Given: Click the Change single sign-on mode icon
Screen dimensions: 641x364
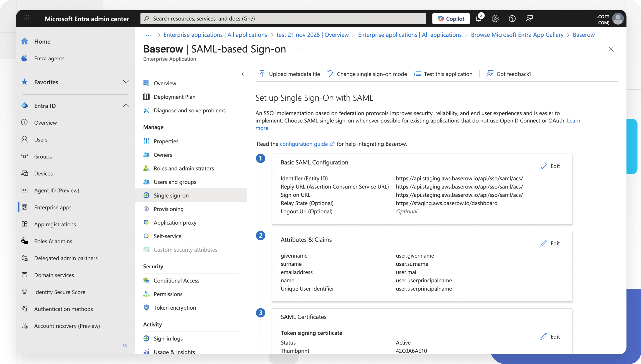Looking at the screenshot, I should pos(330,73).
